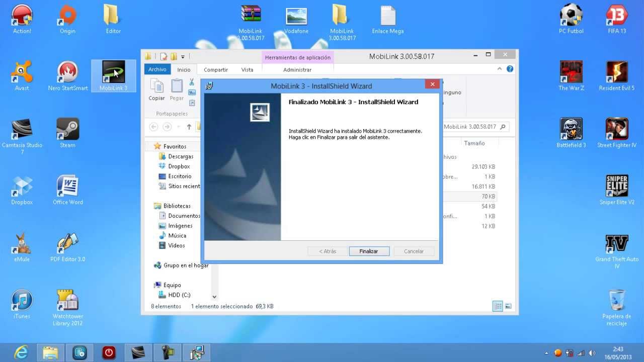Open Dropbox in navigation pane

click(179, 166)
